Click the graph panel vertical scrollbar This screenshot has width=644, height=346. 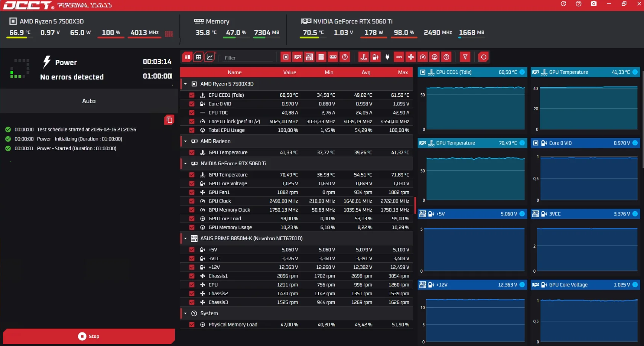click(x=642, y=119)
